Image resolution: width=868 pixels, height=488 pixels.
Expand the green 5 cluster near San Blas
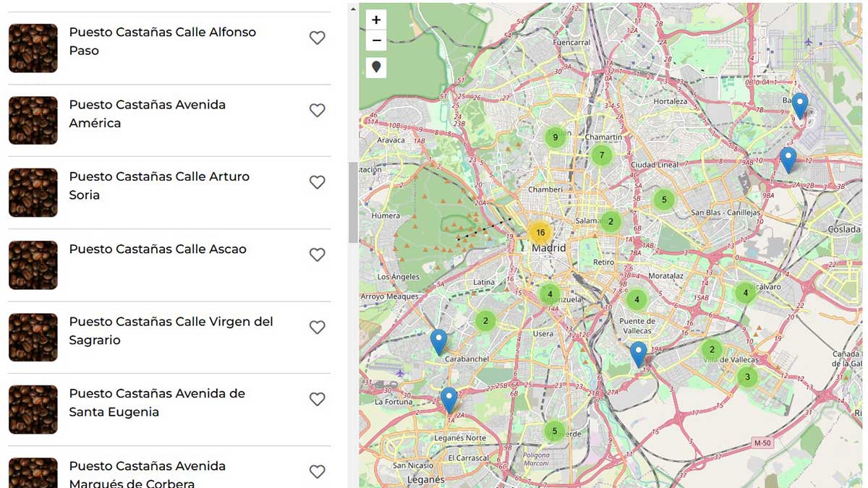pyautogui.click(x=663, y=198)
